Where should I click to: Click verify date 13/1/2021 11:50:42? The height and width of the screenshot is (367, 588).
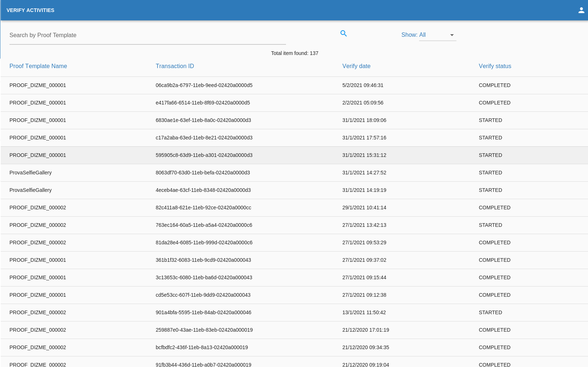point(364,312)
